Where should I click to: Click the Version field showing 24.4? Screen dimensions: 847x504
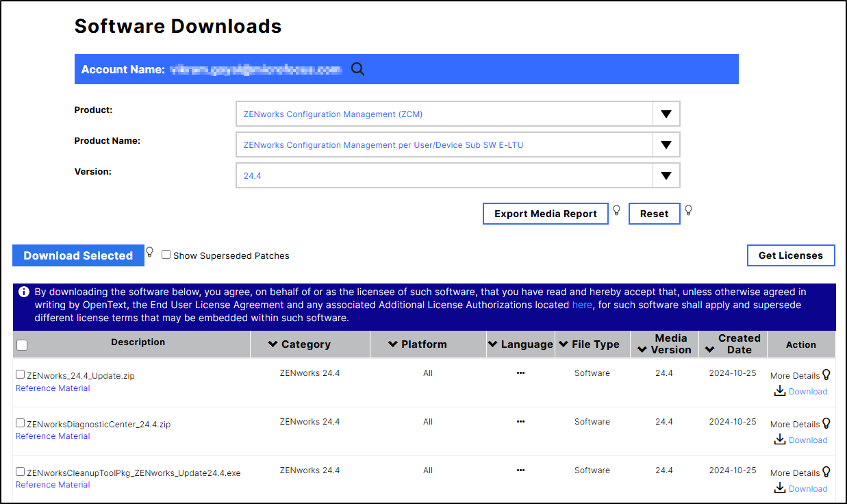point(458,175)
